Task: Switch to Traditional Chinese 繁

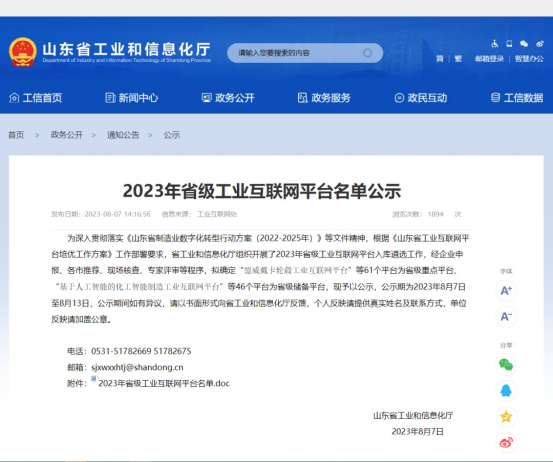Action: click(458, 59)
